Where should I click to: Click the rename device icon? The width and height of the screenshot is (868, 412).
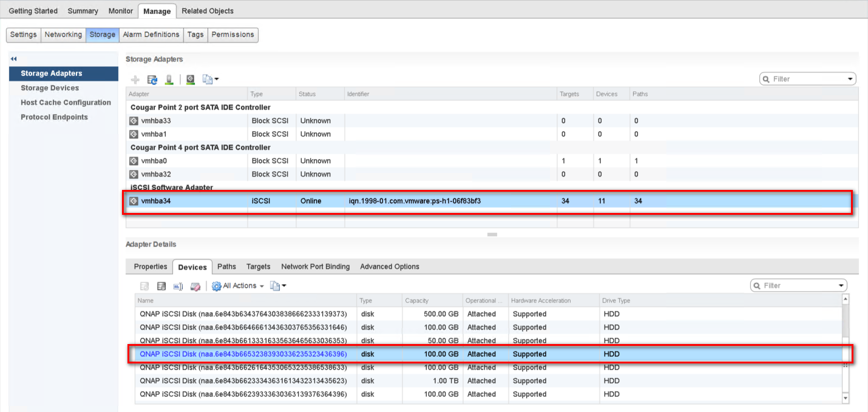click(178, 286)
